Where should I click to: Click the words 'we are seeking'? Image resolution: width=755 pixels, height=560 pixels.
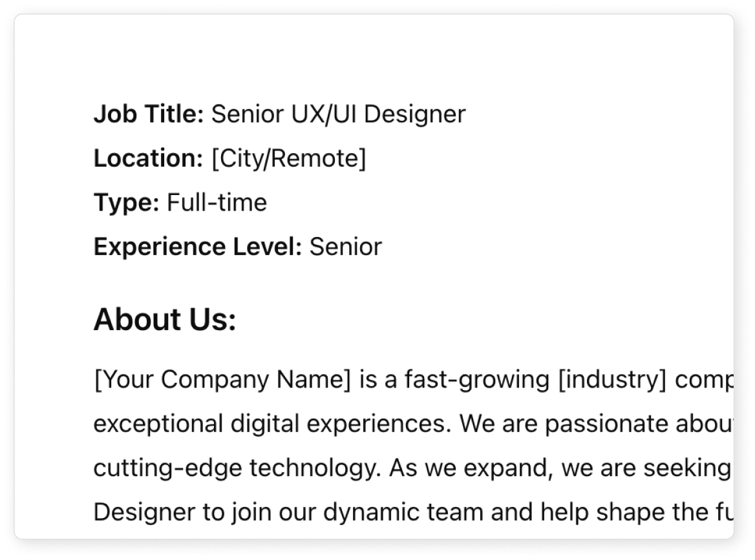[646, 468]
